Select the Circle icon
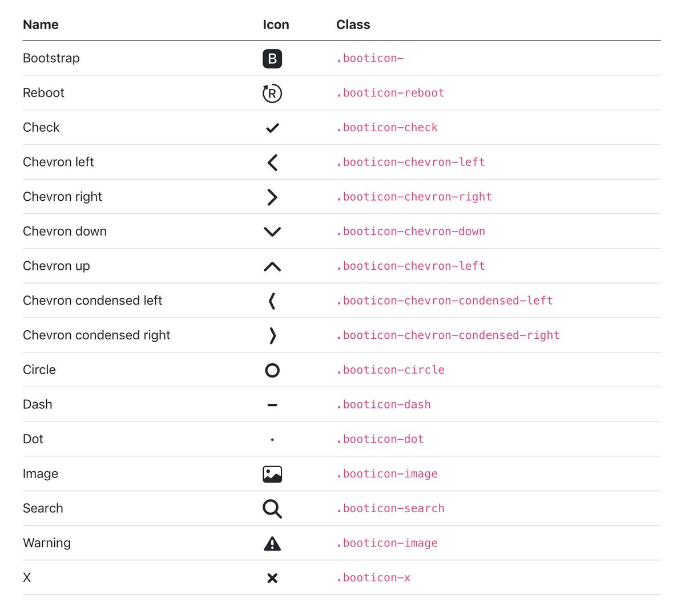 [x=272, y=370]
